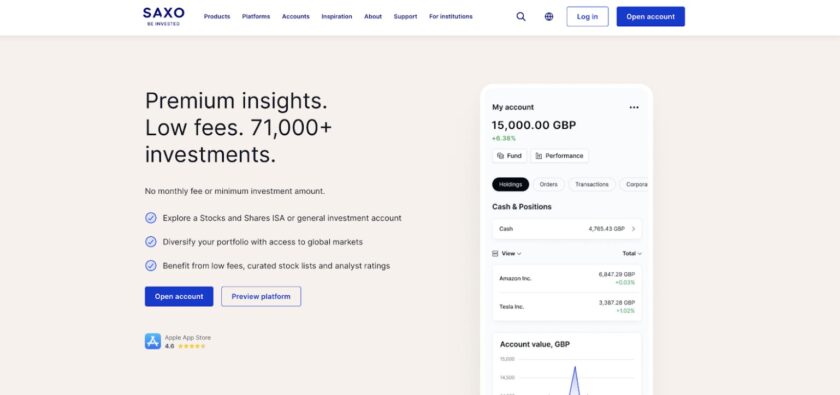
Task: Select the Orders tab
Action: (x=549, y=184)
